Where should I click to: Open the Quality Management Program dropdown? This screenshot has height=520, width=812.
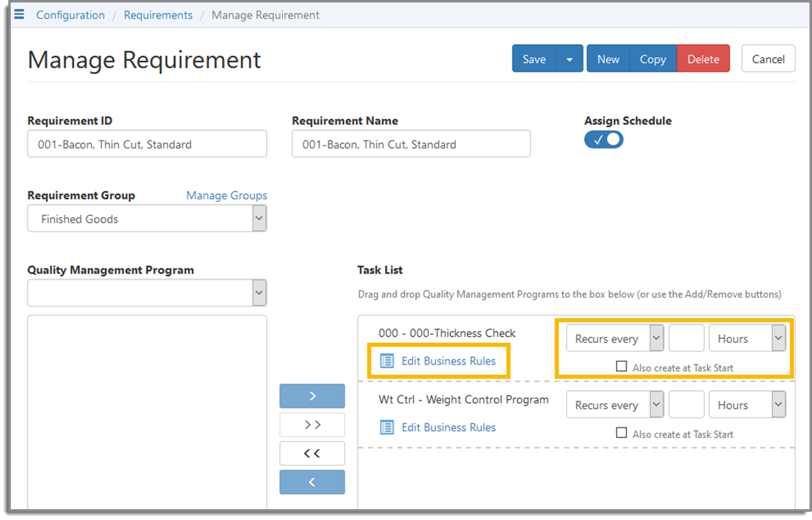pos(147,293)
